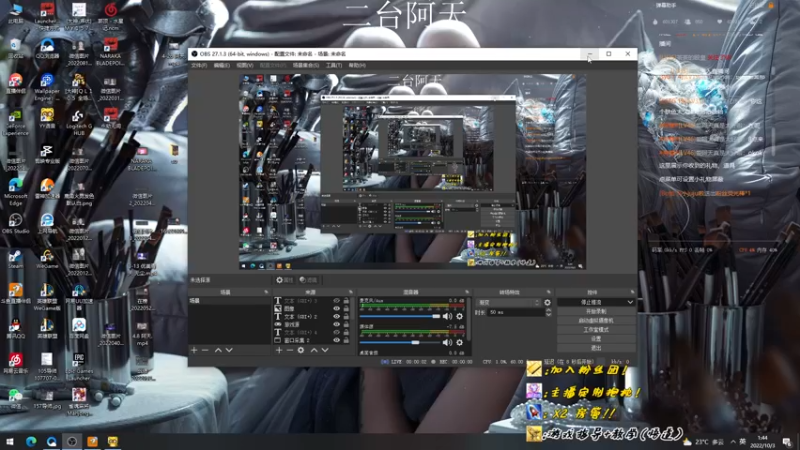This screenshot has height=450, width=800.
Task: Click Windows Start button on taskbar
Action: (10, 441)
